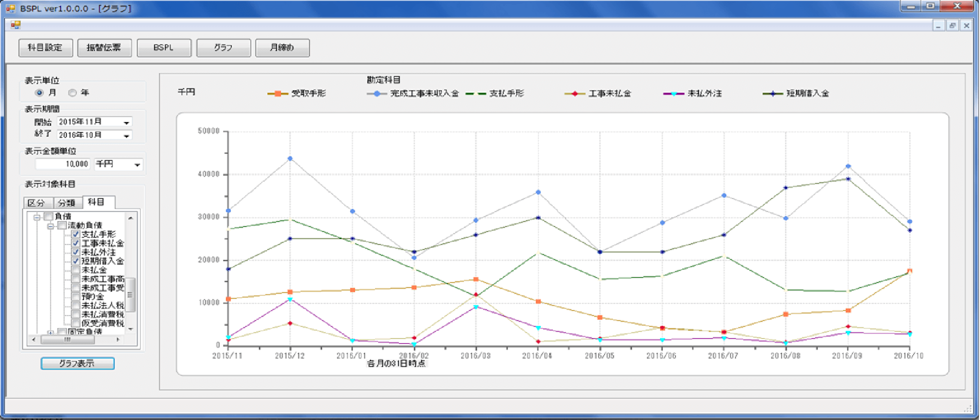
Task: Click the 完成工事未収入金 blue legend marker
Action: click(x=377, y=93)
